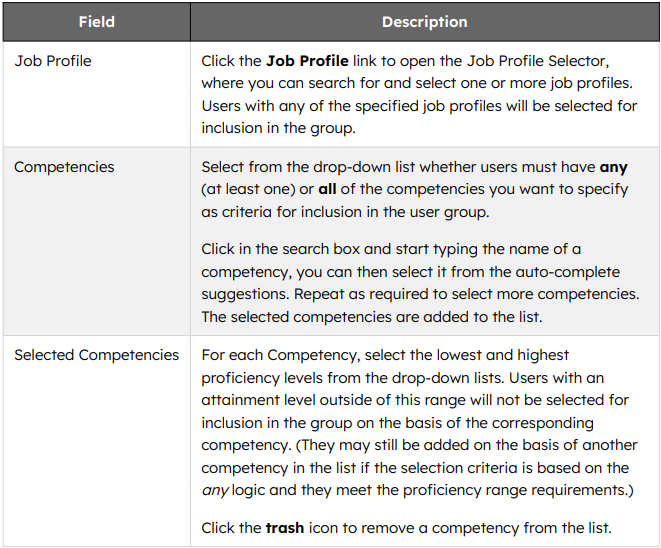Click the Description column header
The height and width of the screenshot is (548, 661).
tap(425, 22)
